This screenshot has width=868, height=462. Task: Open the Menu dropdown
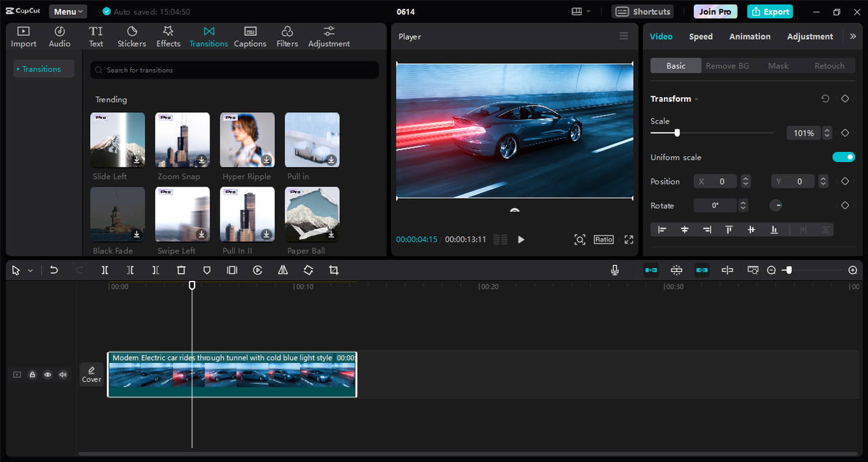[x=68, y=12]
